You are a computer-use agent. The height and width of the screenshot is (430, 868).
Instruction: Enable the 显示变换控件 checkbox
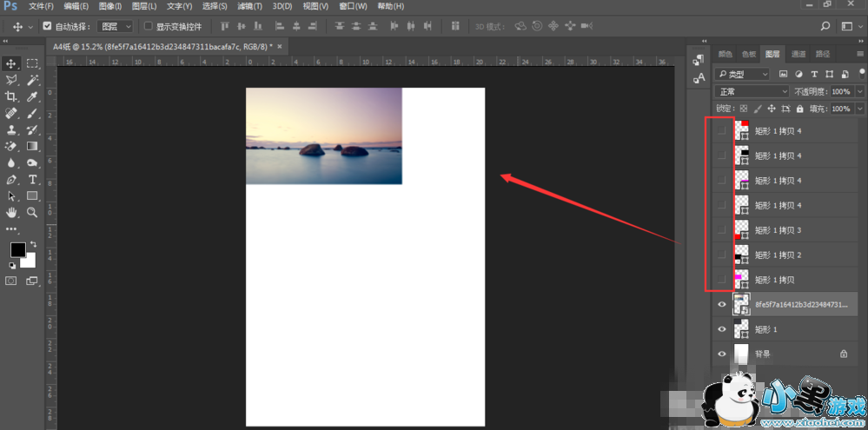[148, 27]
